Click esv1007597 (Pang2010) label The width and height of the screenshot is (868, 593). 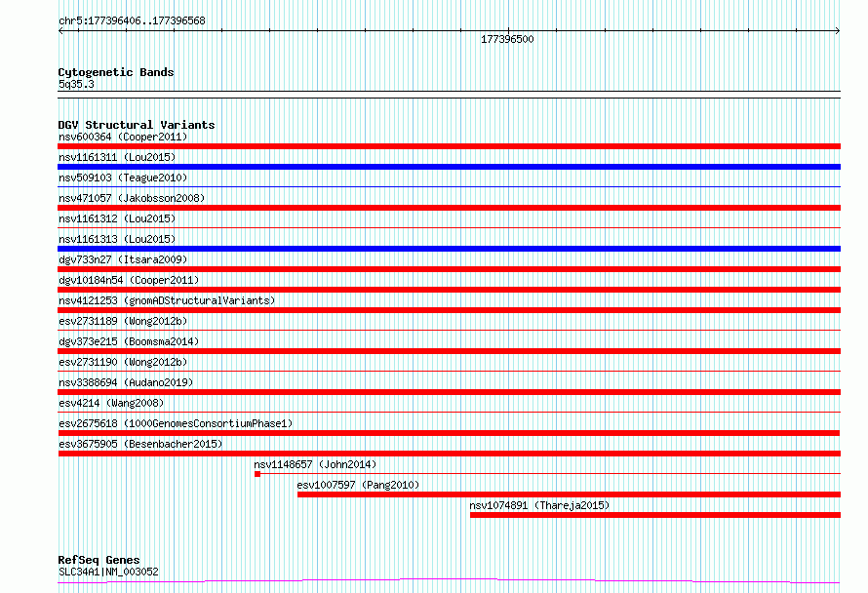358,485
